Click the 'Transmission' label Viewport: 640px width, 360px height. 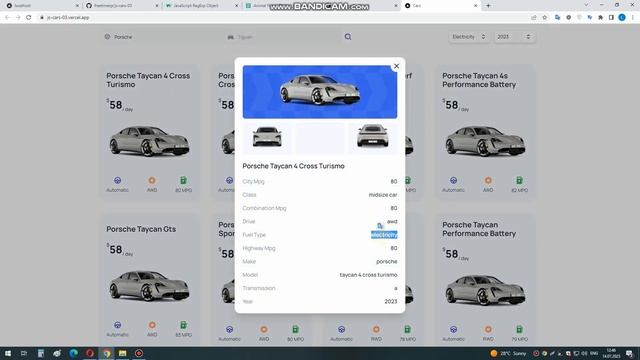(259, 288)
